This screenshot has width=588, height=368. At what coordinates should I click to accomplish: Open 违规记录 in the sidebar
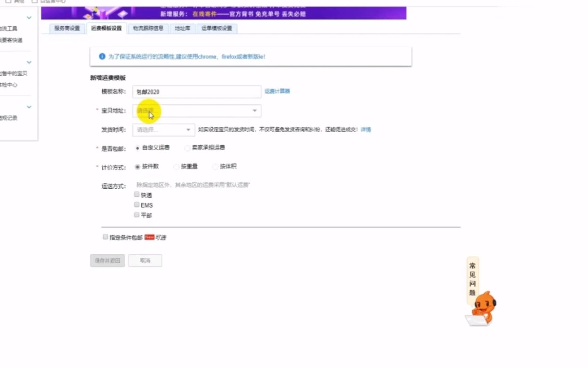[9, 118]
